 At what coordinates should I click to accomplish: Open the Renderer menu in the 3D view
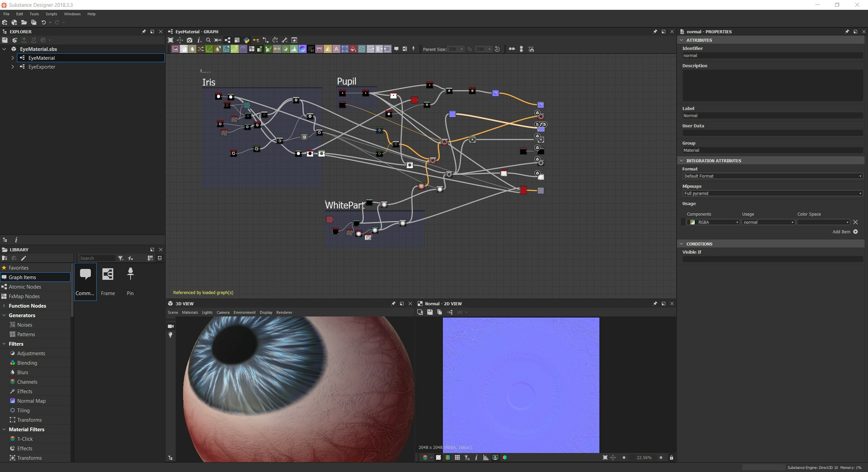tap(284, 312)
